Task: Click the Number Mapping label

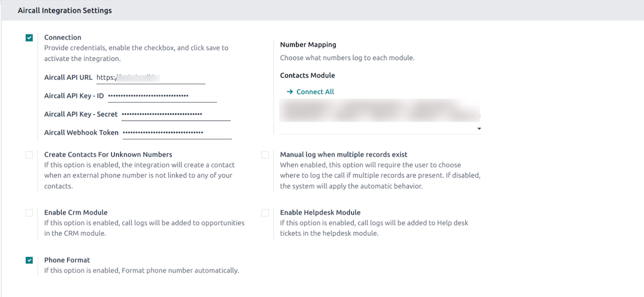Action: coord(308,45)
